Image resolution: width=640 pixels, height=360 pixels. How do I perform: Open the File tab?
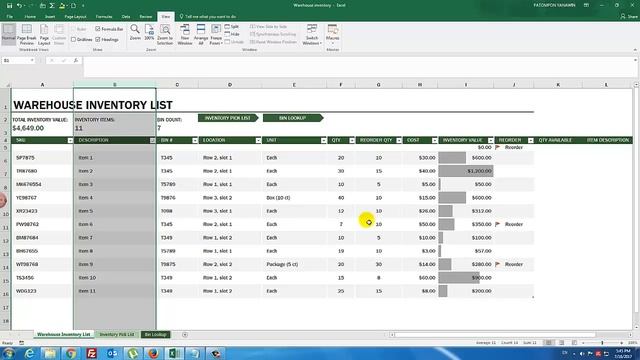(10, 17)
